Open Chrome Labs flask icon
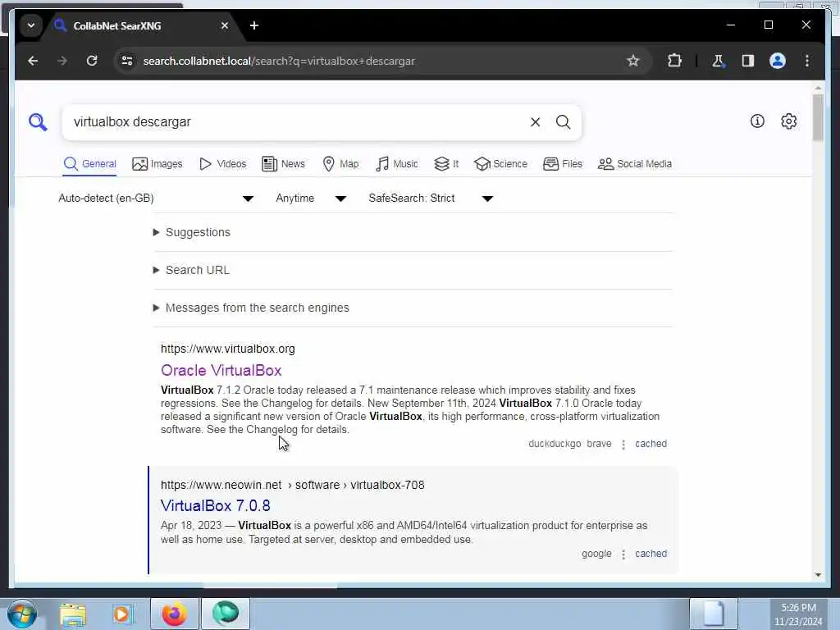Image resolution: width=840 pixels, height=630 pixels. tap(718, 61)
